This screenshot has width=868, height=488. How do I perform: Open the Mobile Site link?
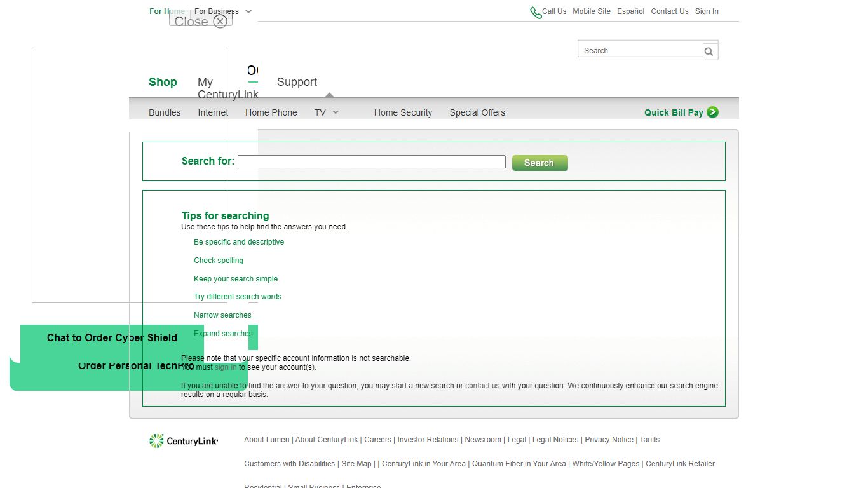click(x=592, y=11)
